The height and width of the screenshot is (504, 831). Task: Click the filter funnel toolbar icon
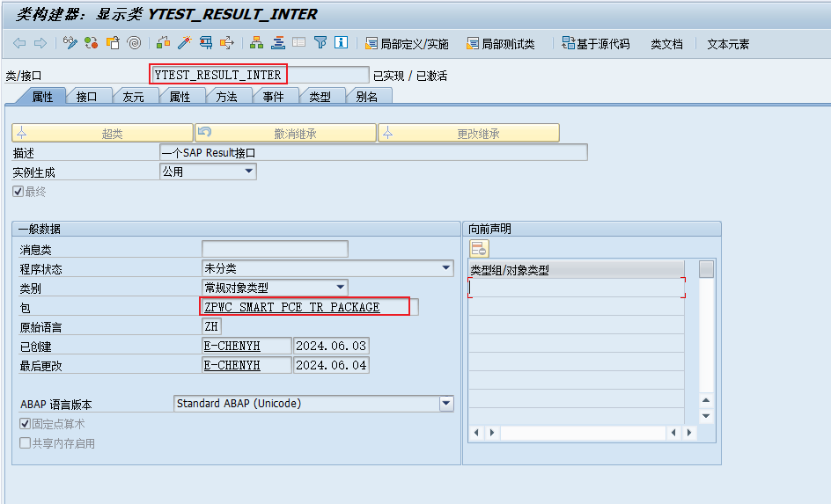tap(320, 43)
